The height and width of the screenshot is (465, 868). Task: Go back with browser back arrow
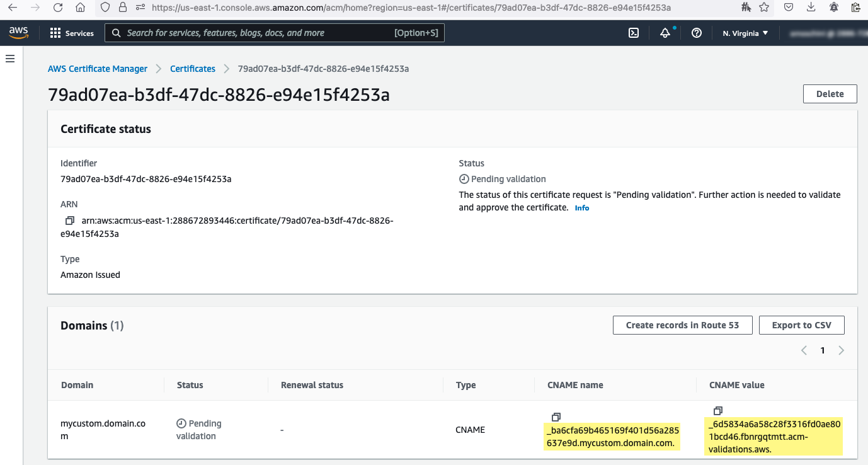(x=12, y=8)
